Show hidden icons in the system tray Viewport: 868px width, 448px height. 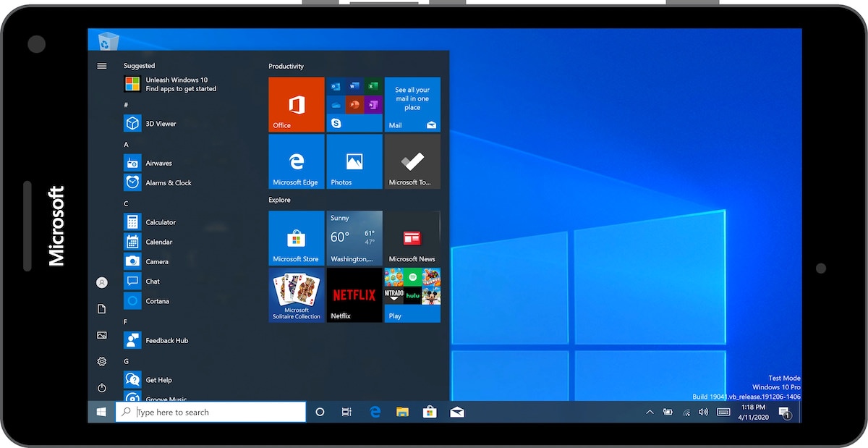[x=650, y=412]
